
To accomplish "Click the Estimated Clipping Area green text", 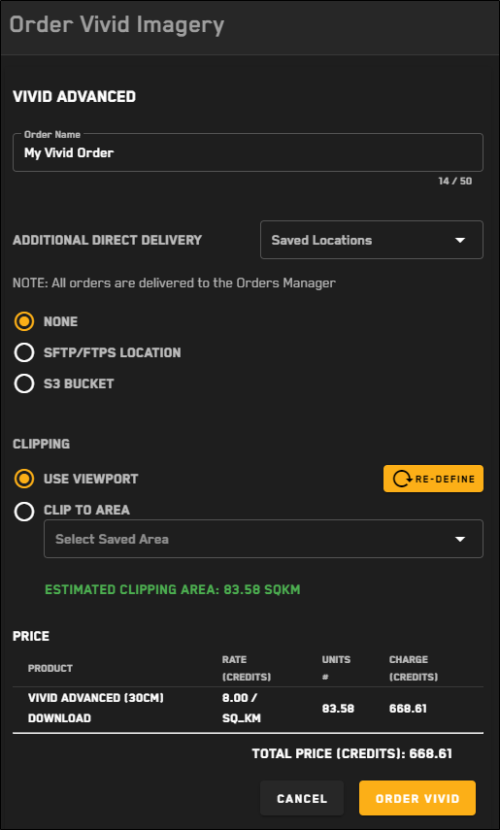I will point(172,590).
